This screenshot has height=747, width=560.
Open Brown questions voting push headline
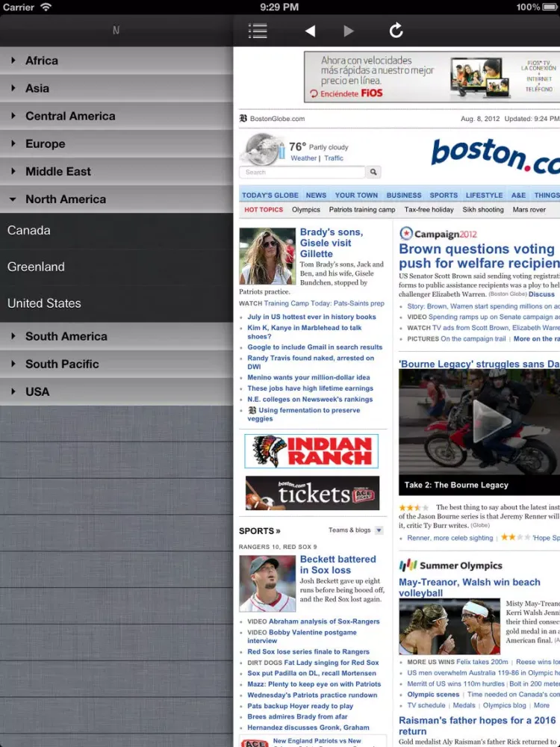click(479, 255)
